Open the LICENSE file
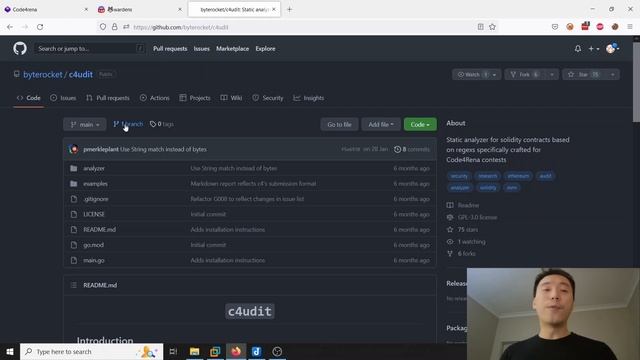This screenshot has width=640, height=360. coord(94,214)
